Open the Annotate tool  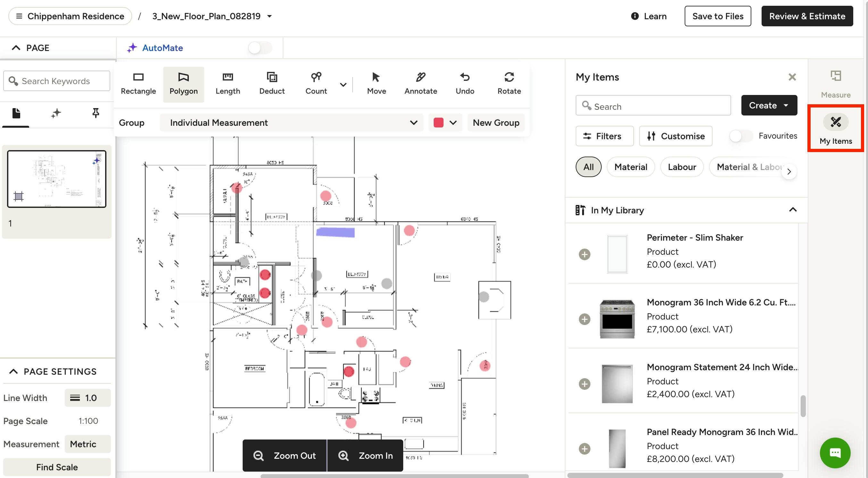point(421,84)
